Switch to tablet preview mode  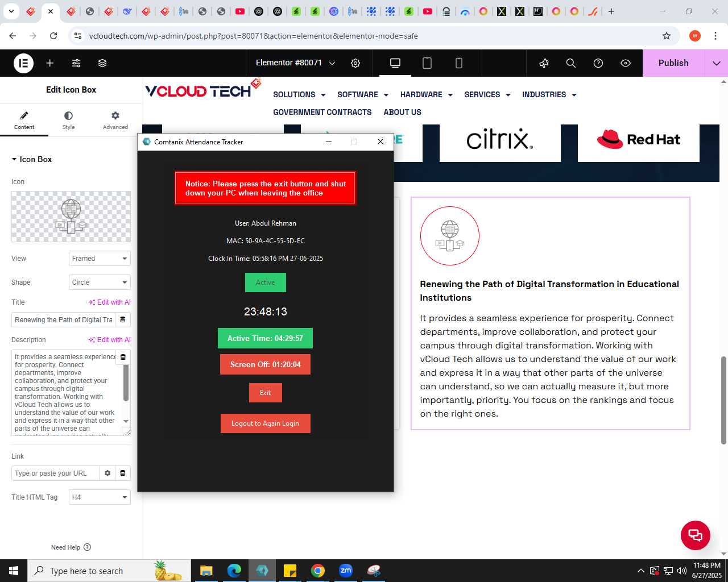pyautogui.click(x=427, y=63)
